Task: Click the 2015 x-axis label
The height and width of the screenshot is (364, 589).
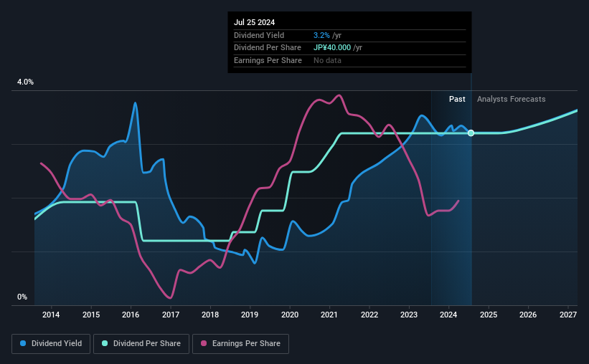Action: tap(91, 315)
